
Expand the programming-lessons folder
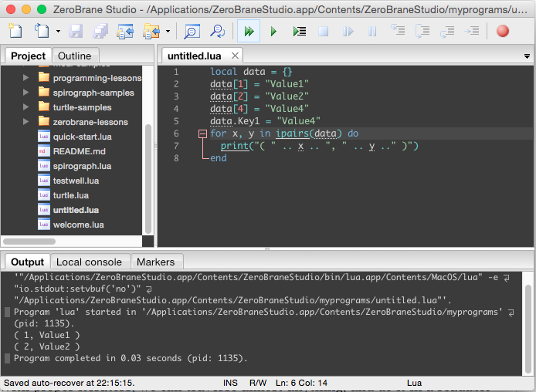click(x=25, y=78)
